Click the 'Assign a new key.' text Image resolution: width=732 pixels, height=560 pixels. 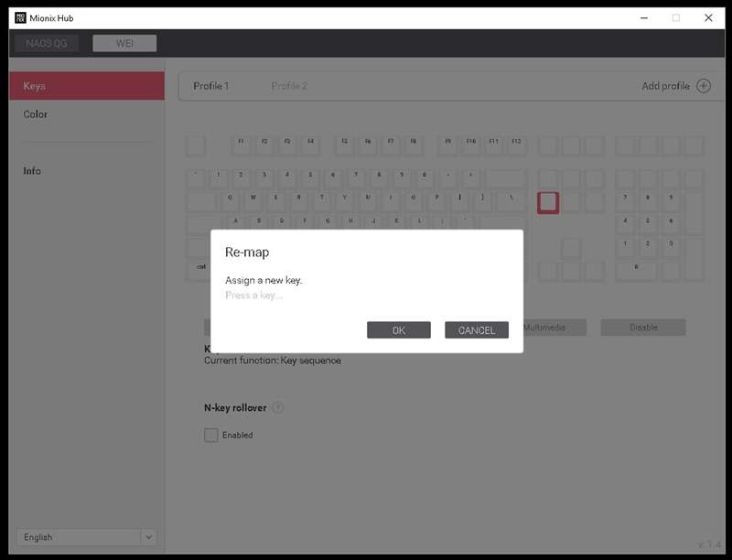tap(264, 281)
